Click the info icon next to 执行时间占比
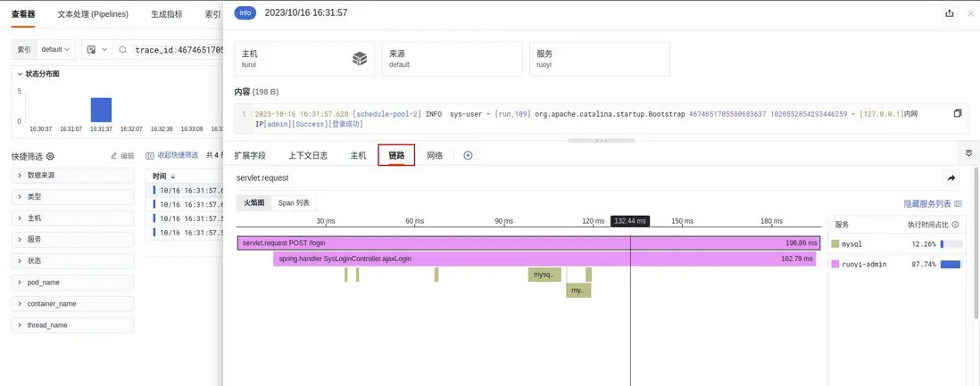 [955, 225]
